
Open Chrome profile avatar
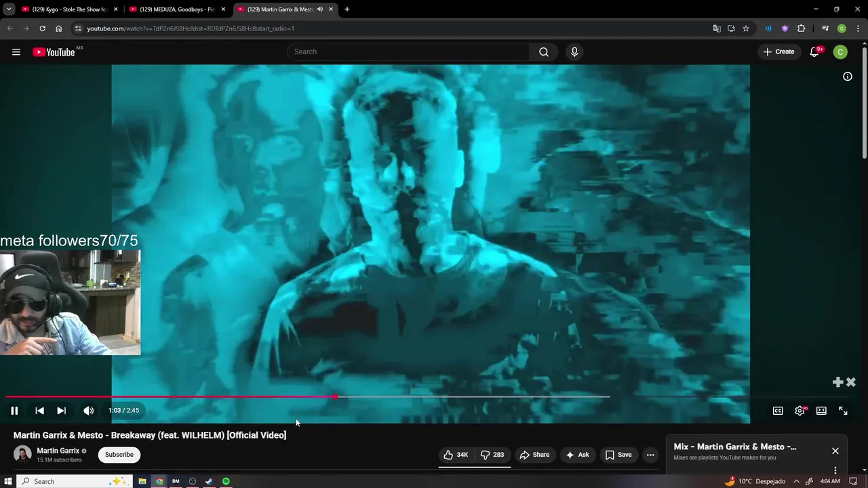click(x=842, y=28)
